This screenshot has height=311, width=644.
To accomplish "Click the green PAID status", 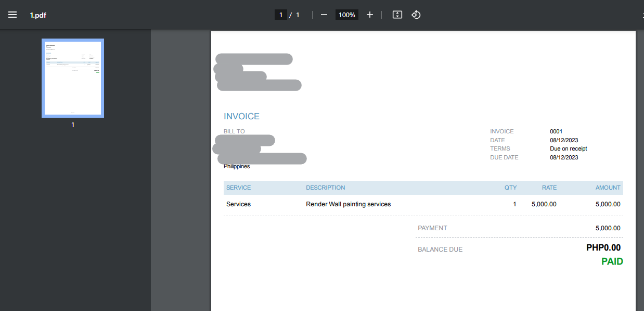I will pyautogui.click(x=612, y=262).
